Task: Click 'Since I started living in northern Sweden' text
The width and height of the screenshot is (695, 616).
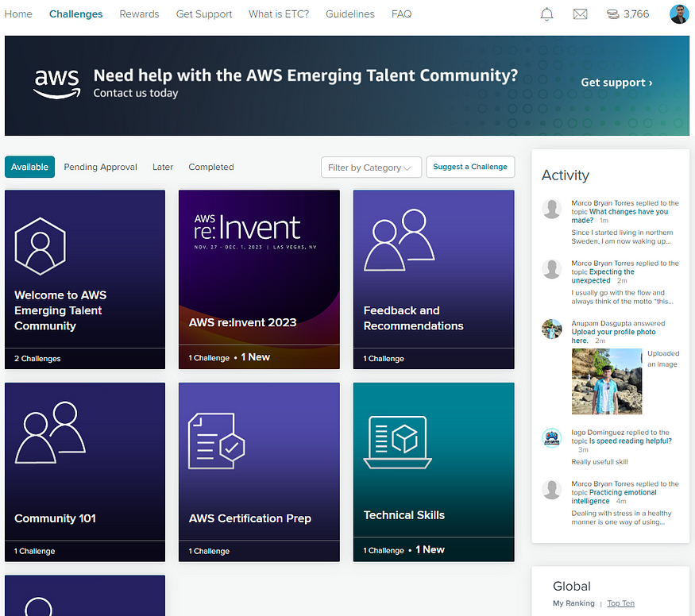Action: point(622,237)
